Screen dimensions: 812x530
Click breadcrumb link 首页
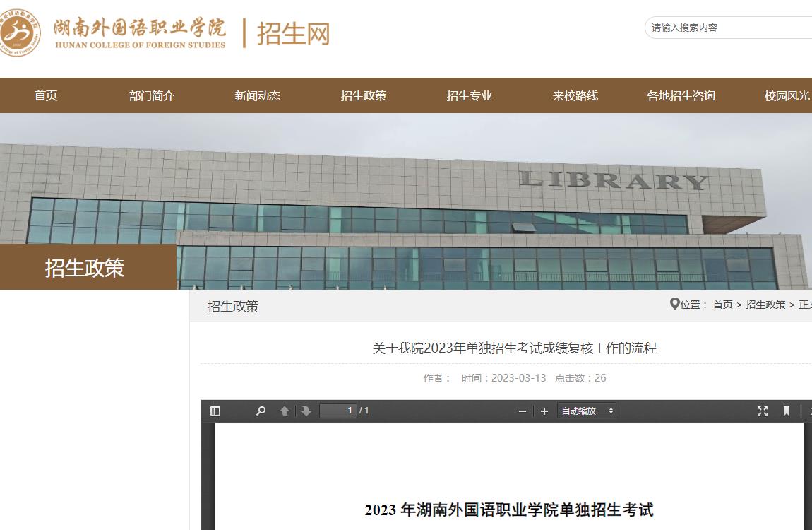pyautogui.click(x=723, y=305)
